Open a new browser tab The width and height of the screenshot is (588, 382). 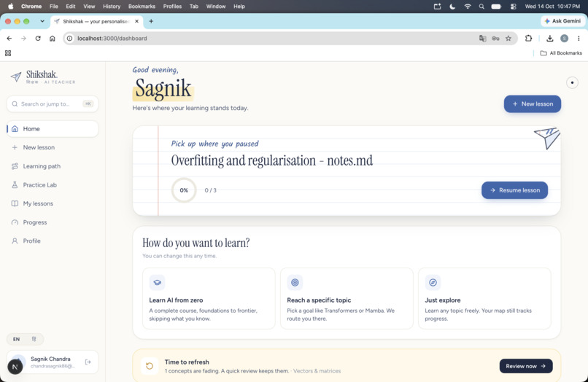[151, 21]
